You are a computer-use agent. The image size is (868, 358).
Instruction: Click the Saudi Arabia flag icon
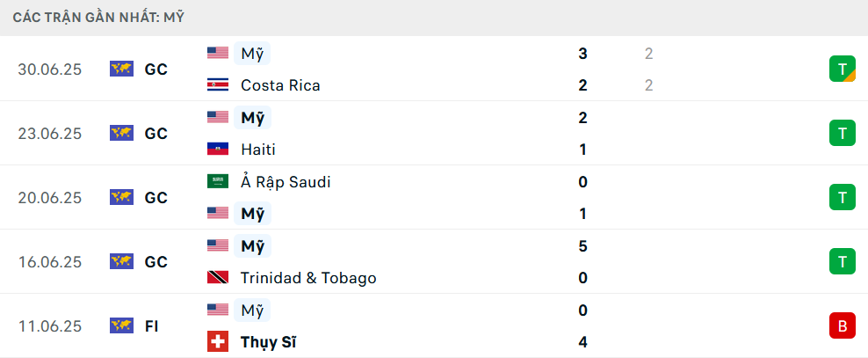(218, 181)
